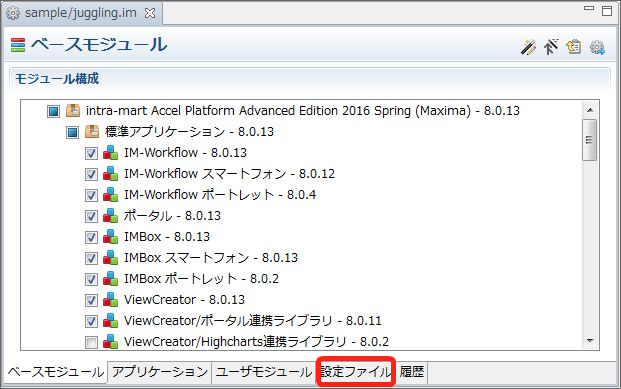Viewport: 621px width, 389px height.
Task: Click the module list scroll down arrow
Action: pos(590,341)
